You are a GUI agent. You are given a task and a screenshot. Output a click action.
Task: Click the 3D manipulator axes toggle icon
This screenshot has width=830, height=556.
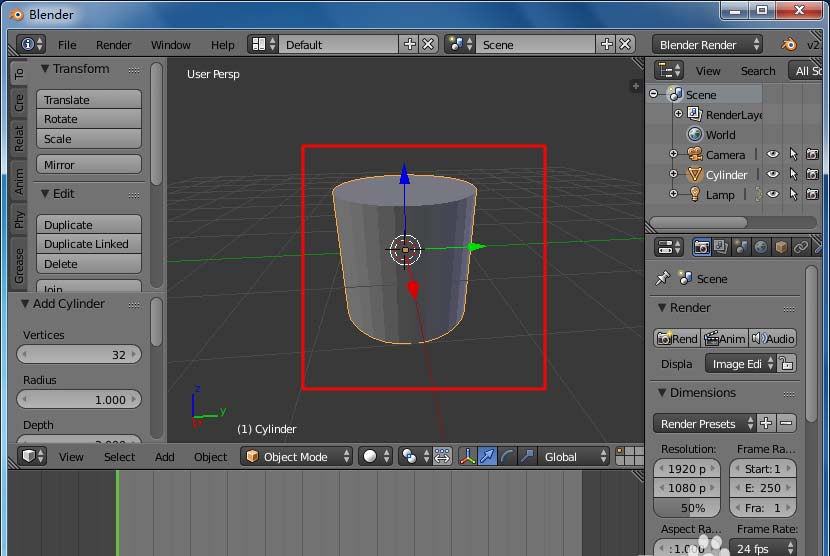(x=467, y=457)
